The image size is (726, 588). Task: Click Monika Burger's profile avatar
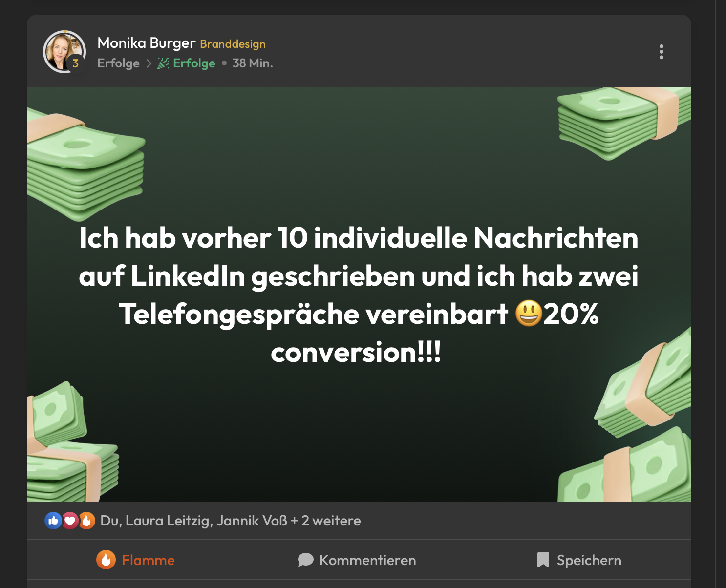click(x=64, y=52)
